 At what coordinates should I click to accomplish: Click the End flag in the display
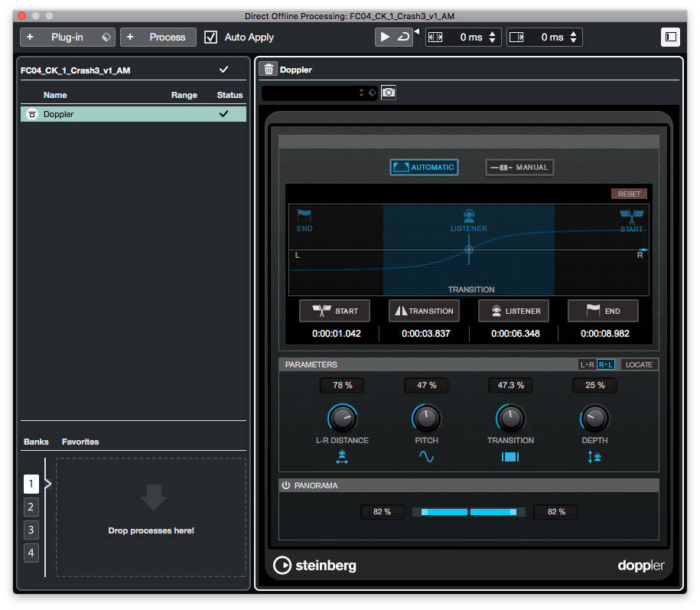[x=304, y=220]
